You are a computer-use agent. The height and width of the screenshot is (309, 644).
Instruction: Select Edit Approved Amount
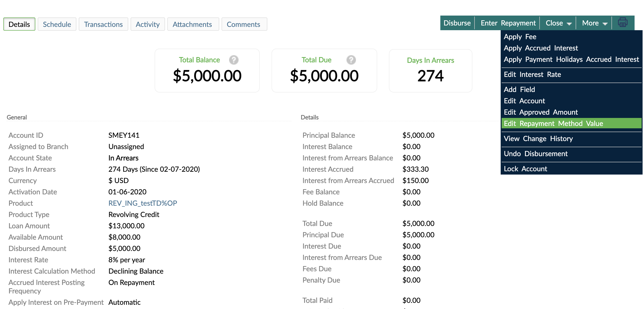click(541, 112)
